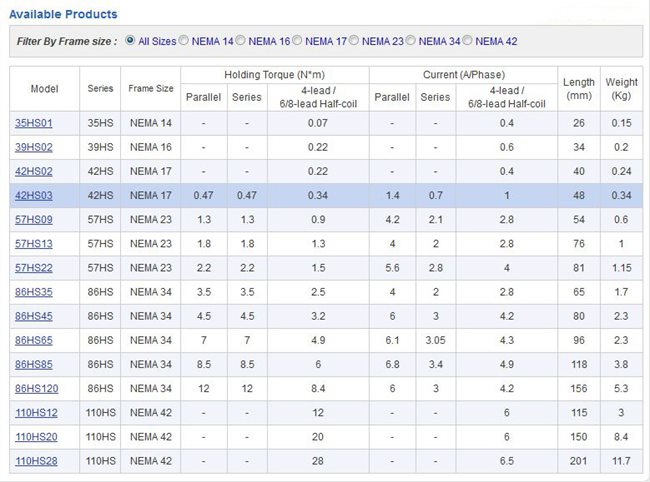650x482 pixels.
Task: Open the 86HS120 model link
Action: tap(36, 388)
